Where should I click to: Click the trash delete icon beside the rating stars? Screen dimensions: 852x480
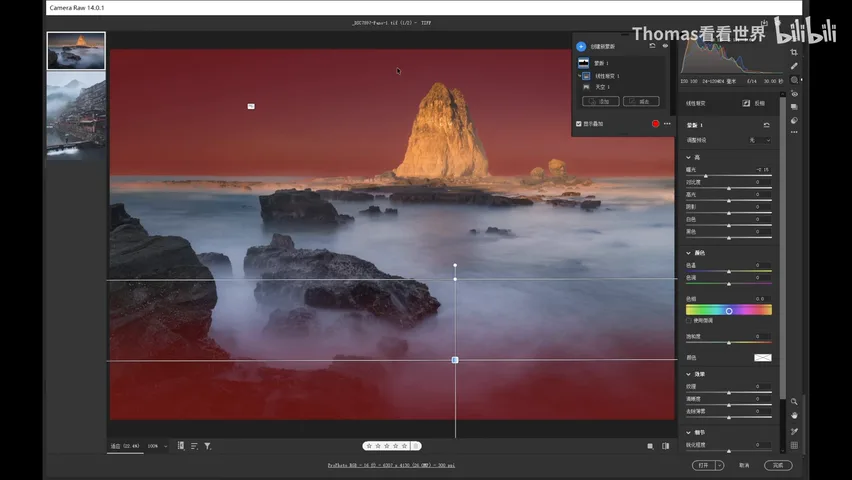click(416, 446)
